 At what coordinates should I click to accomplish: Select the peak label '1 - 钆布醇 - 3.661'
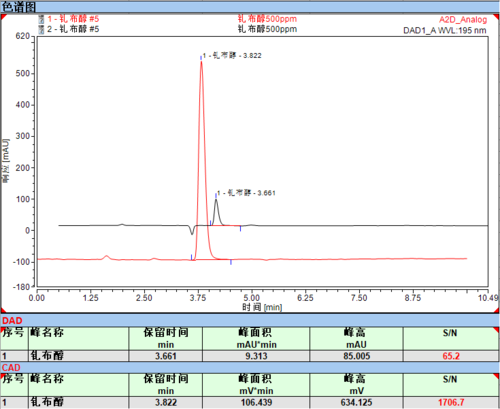[x=246, y=193]
